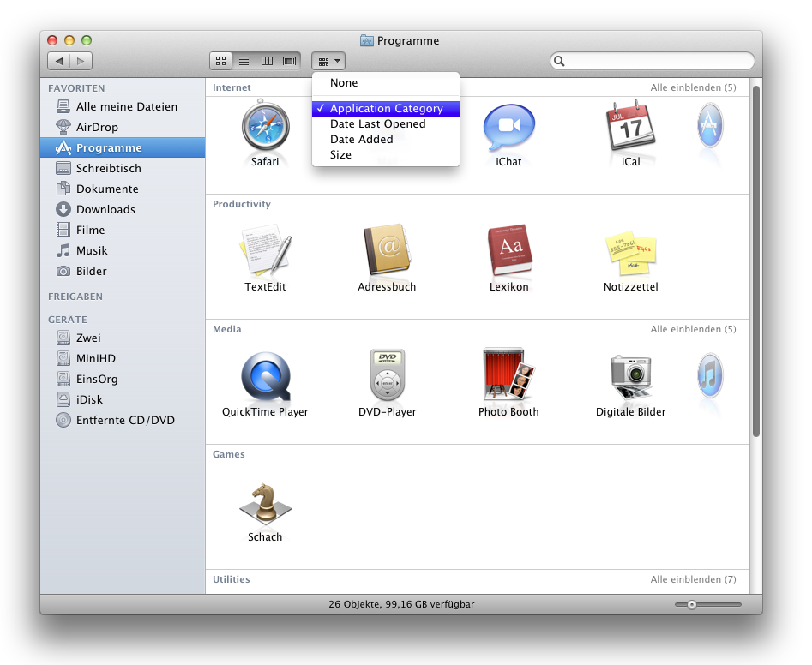
Task: Switch to icon view mode
Action: click(221, 61)
